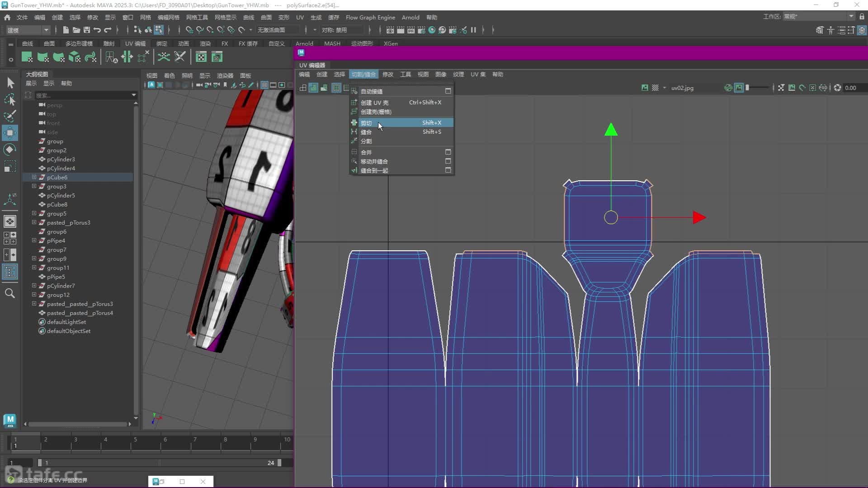The width and height of the screenshot is (868, 488).
Task: Open option box for 自动接缝
Action: click(448, 91)
